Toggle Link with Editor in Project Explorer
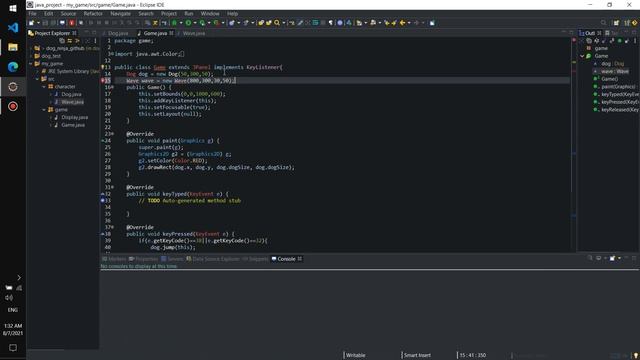The height and width of the screenshot is (360, 640). coord(70,41)
